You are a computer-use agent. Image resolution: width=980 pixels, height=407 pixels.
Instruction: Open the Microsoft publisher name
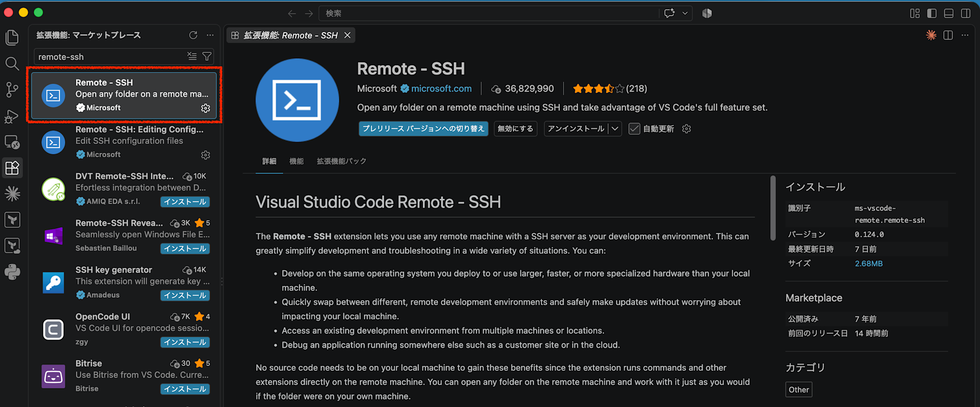[377, 89]
